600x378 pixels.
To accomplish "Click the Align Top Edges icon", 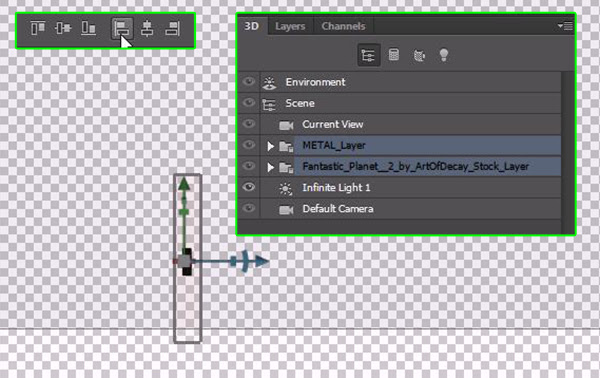I will point(38,28).
